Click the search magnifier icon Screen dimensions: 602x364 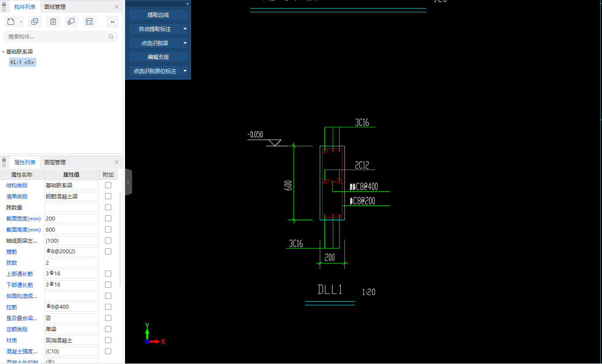point(111,37)
